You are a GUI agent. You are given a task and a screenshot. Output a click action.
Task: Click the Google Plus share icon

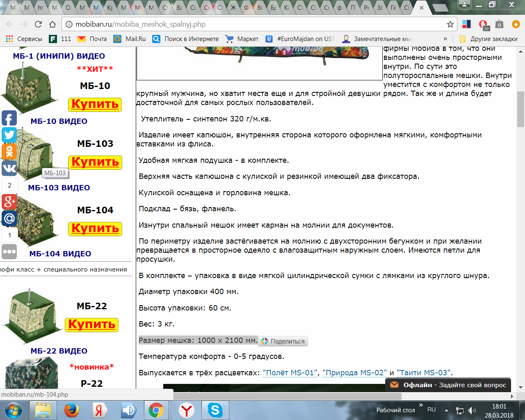(9, 202)
